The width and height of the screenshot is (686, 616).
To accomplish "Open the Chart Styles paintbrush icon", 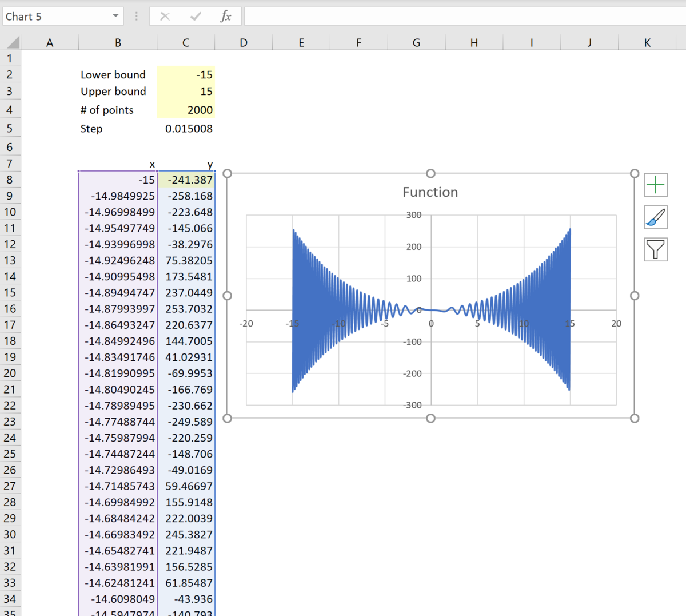I will [655, 217].
